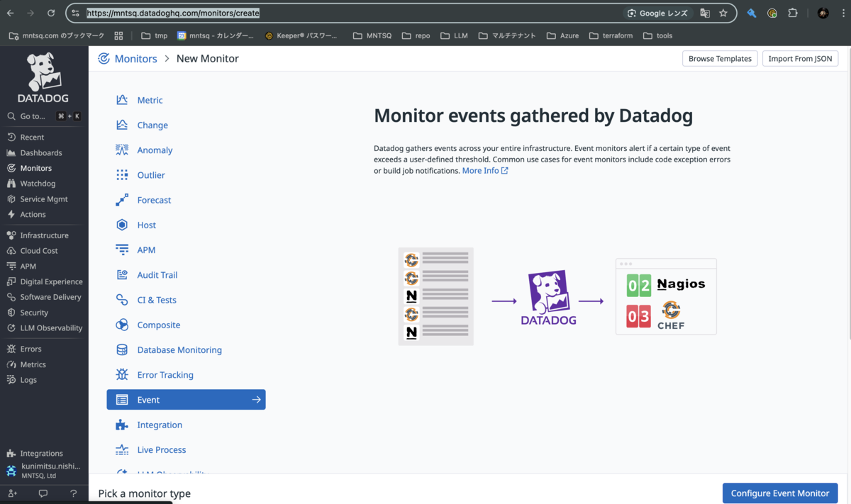Click the translate page icon
This screenshot has height=504, width=851.
(x=705, y=13)
